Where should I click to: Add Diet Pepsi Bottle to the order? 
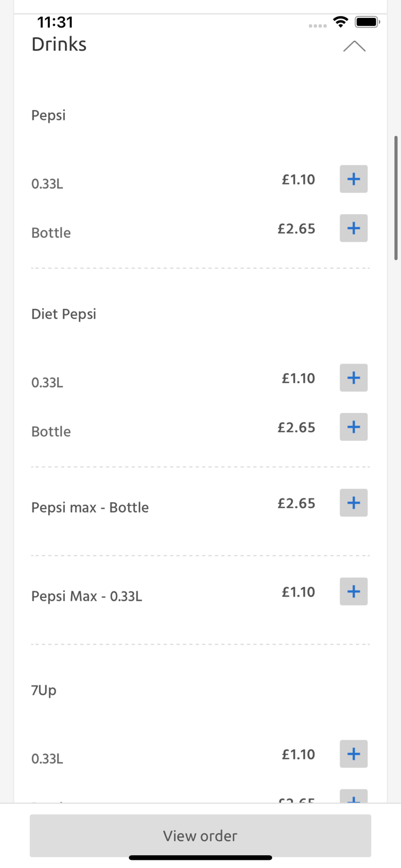coord(353,427)
